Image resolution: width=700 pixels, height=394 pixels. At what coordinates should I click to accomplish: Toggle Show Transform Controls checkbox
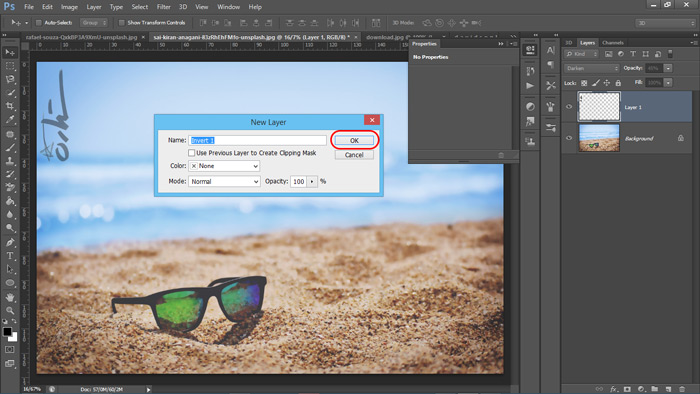(x=121, y=23)
